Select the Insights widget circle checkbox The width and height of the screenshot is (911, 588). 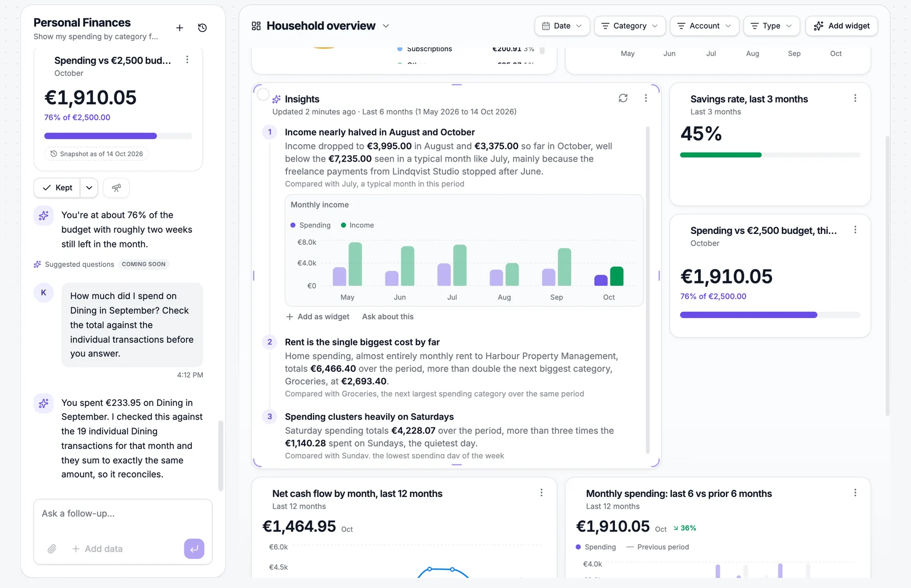pyautogui.click(x=263, y=94)
